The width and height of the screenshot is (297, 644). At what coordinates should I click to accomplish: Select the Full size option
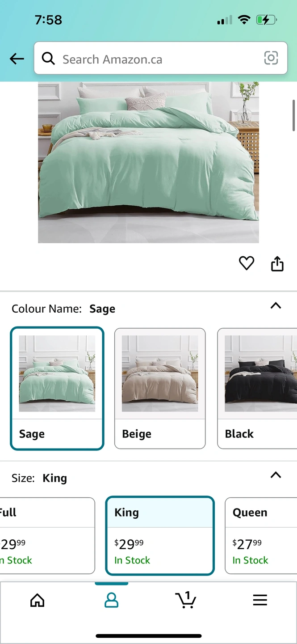(47, 535)
